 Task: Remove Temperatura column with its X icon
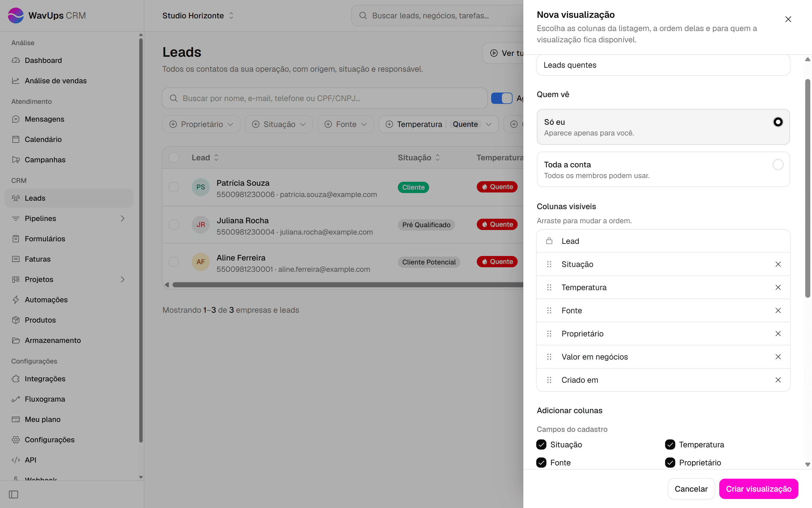tap(778, 288)
